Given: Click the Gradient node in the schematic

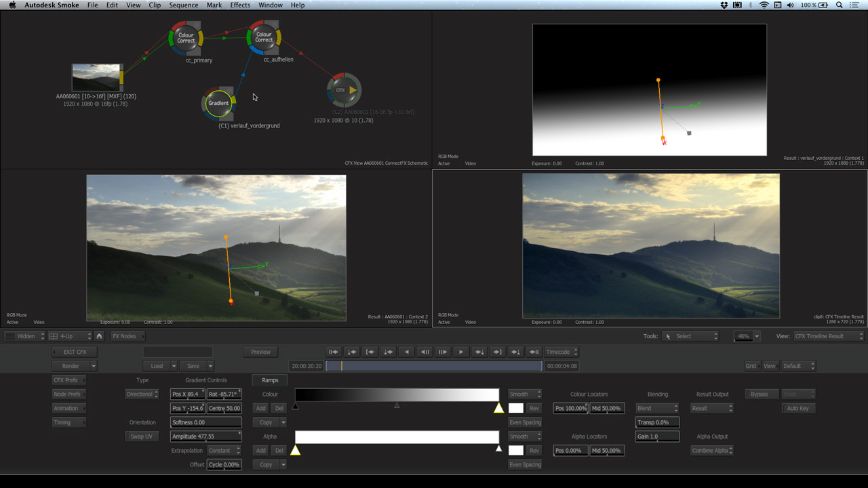Looking at the screenshot, I should pos(218,103).
